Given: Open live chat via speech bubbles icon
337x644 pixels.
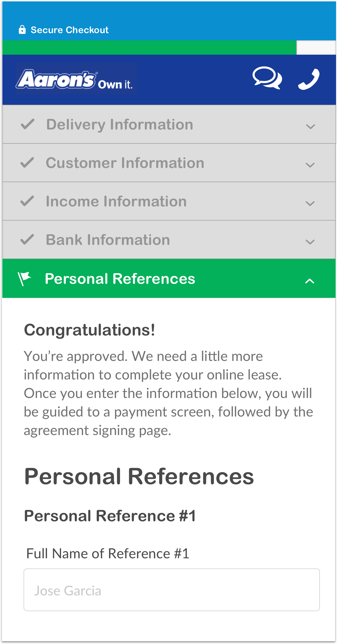Looking at the screenshot, I should point(267,78).
